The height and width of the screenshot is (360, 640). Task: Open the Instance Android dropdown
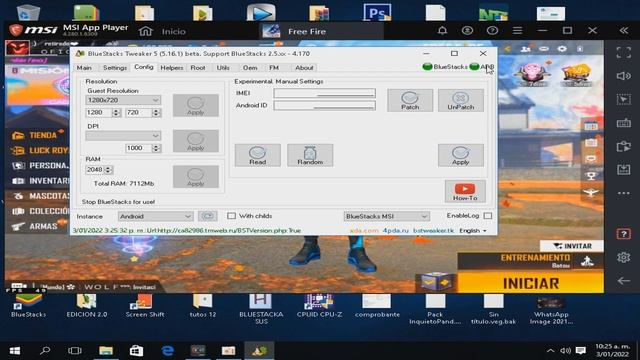click(x=155, y=216)
